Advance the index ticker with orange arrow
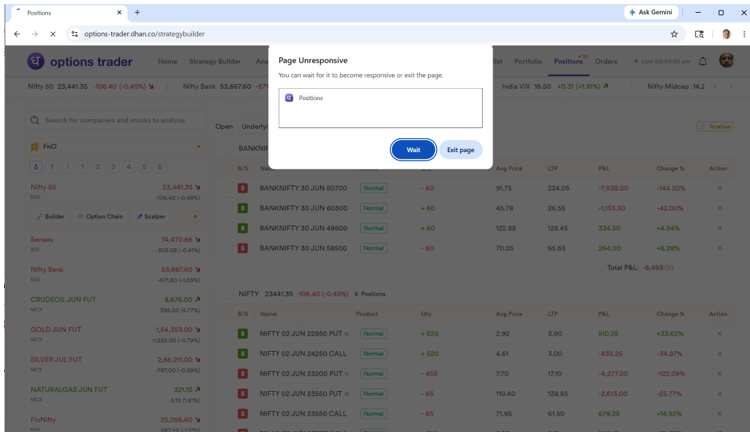 click(715, 87)
